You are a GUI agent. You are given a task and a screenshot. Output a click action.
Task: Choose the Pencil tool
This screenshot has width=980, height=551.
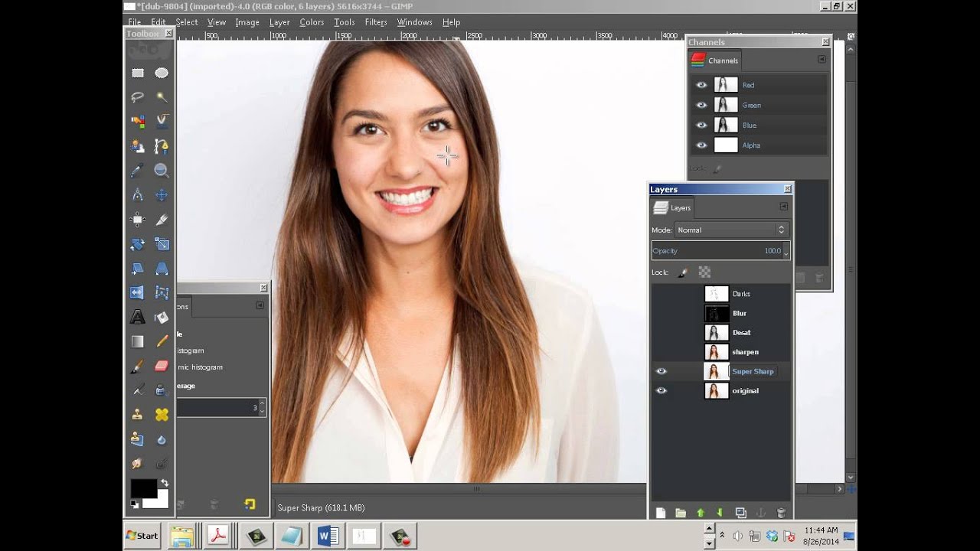coord(162,341)
